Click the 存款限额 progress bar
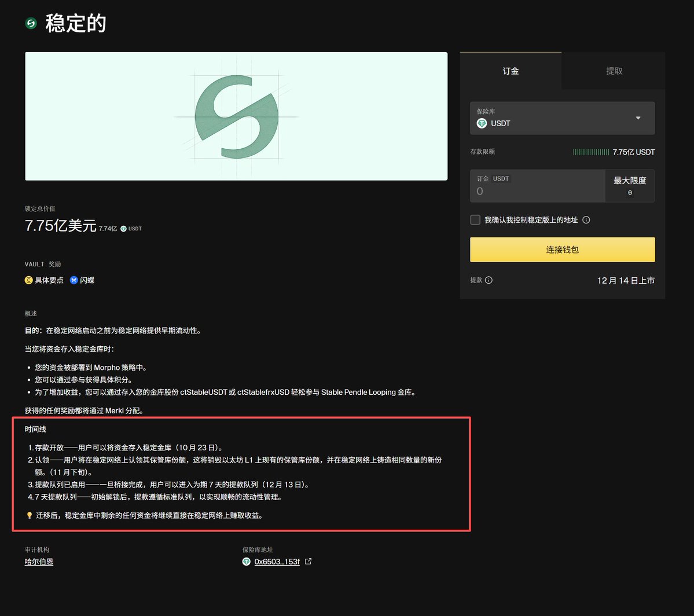 (x=591, y=152)
